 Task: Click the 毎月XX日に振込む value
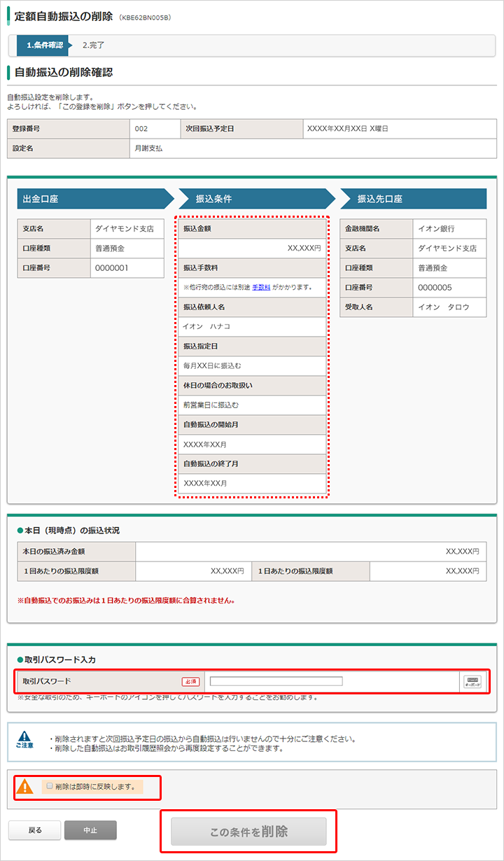tap(212, 365)
